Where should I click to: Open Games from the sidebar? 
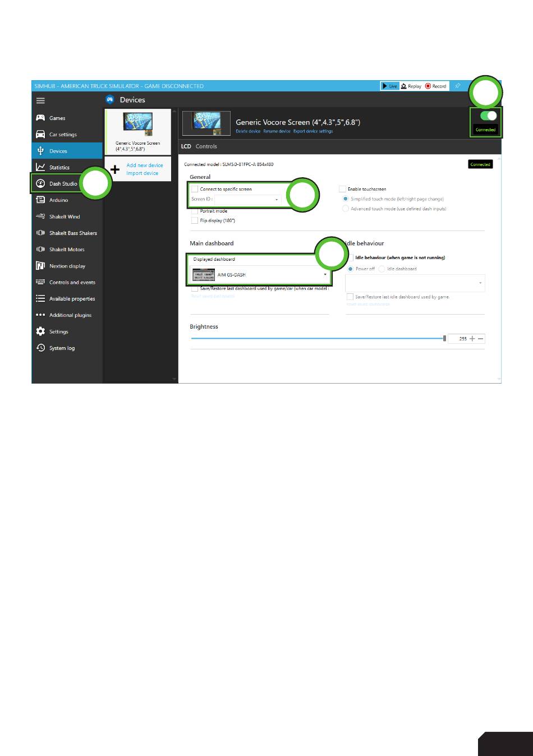point(67,118)
